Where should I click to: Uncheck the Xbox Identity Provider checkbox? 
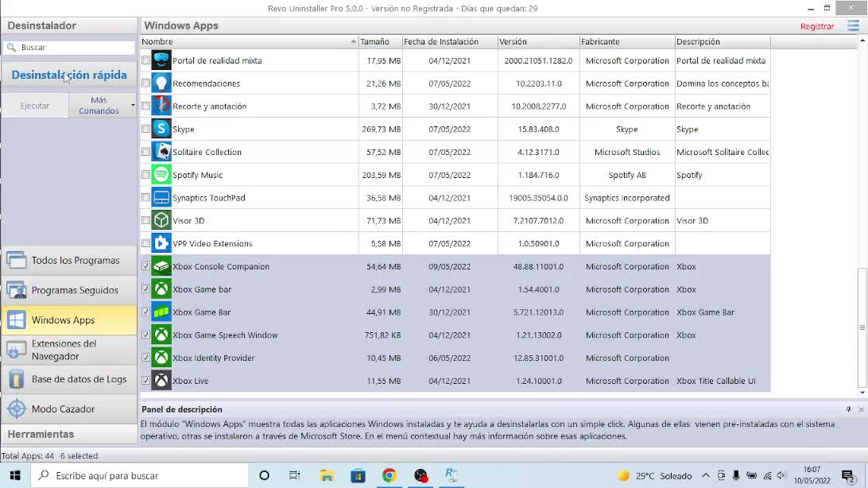[145, 358]
